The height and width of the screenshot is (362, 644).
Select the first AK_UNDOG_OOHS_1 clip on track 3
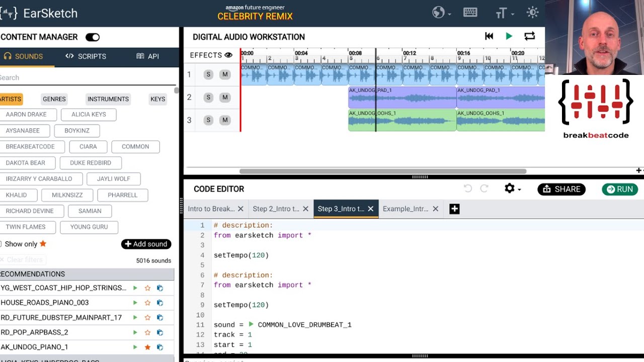402,121
